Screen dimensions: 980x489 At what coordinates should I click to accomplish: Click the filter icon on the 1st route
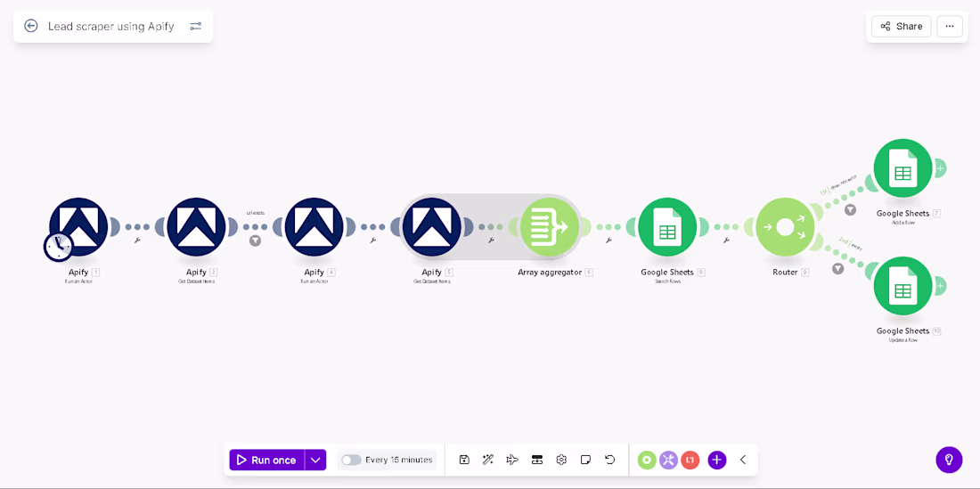coord(850,210)
